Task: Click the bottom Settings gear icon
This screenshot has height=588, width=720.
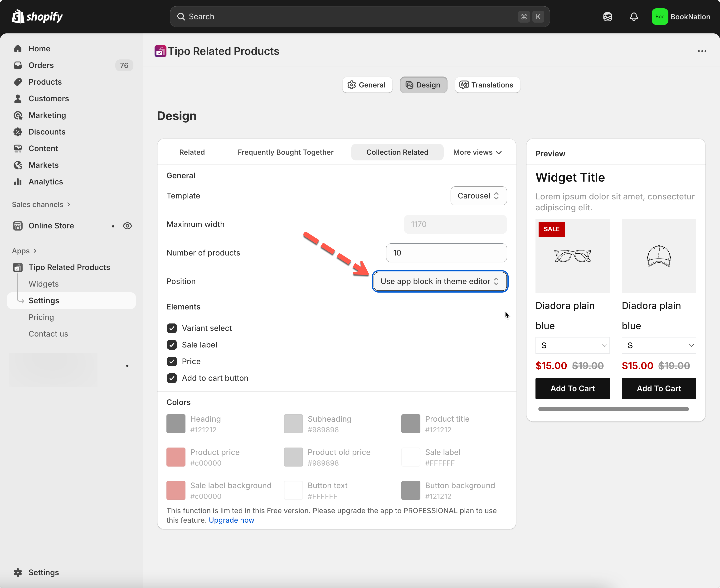Action: point(18,572)
